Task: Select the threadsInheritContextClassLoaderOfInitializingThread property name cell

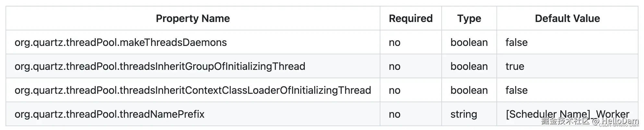Action: (193, 90)
